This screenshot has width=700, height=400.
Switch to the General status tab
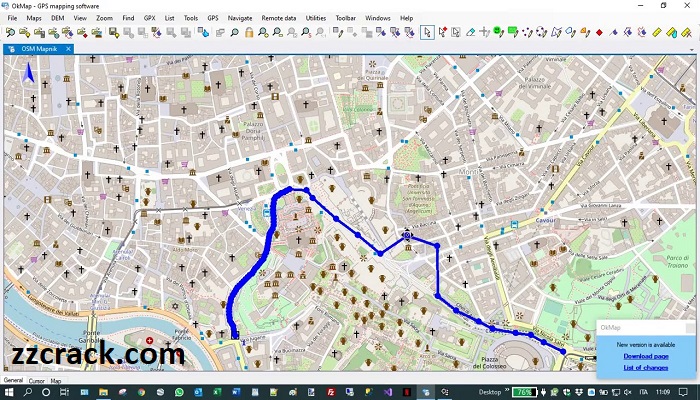point(13,380)
